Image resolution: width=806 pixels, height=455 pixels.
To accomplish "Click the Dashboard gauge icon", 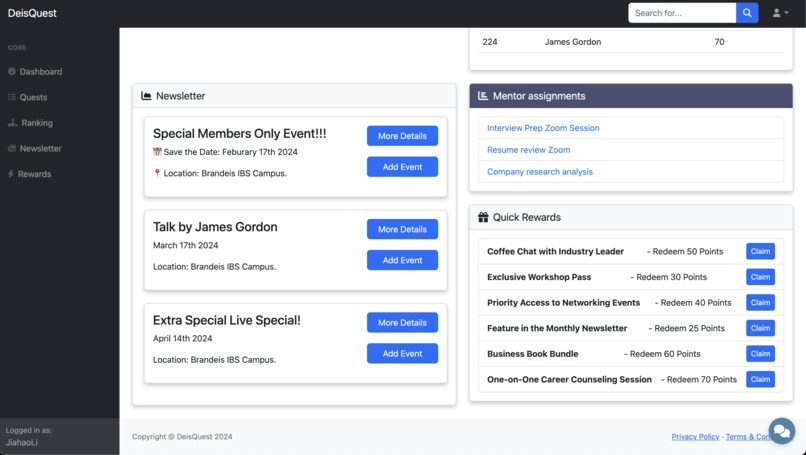I will tap(12, 71).
